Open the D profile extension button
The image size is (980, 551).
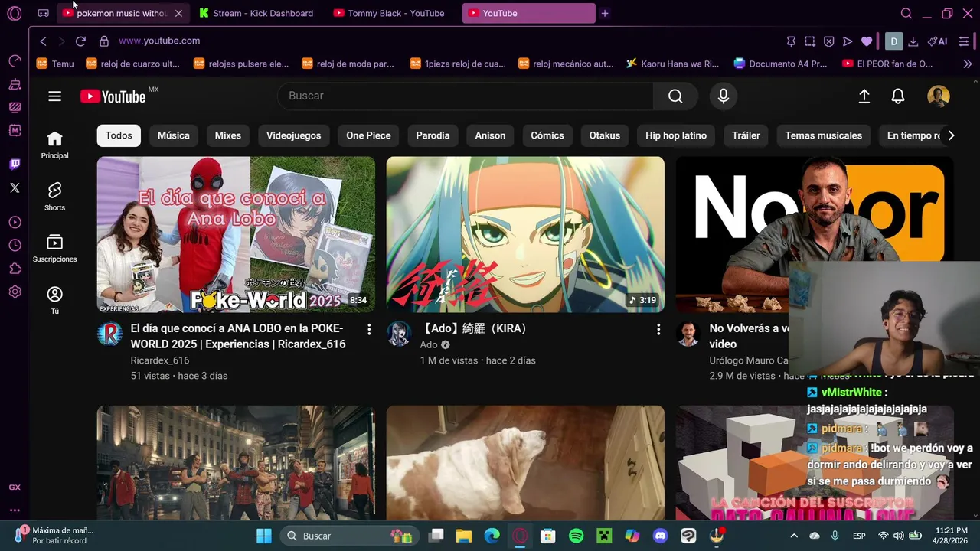pyautogui.click(x=893, y=41)
